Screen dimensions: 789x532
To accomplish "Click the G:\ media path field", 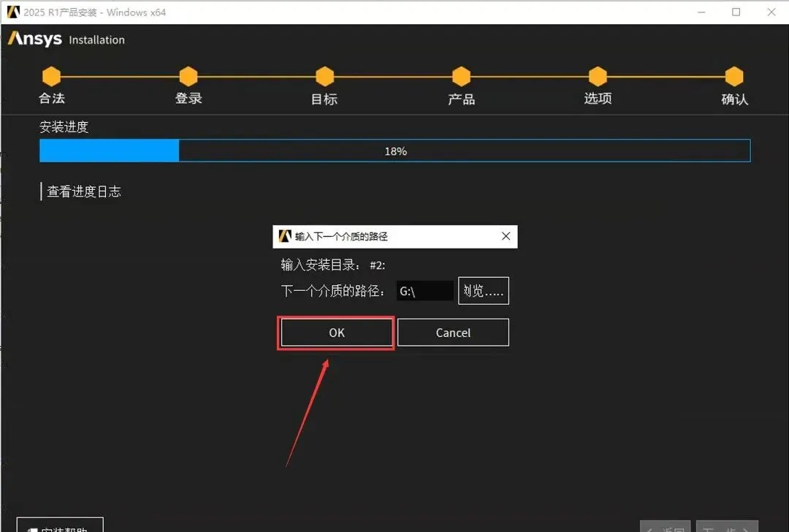I will pyautogui.click(x=424, y=291).
